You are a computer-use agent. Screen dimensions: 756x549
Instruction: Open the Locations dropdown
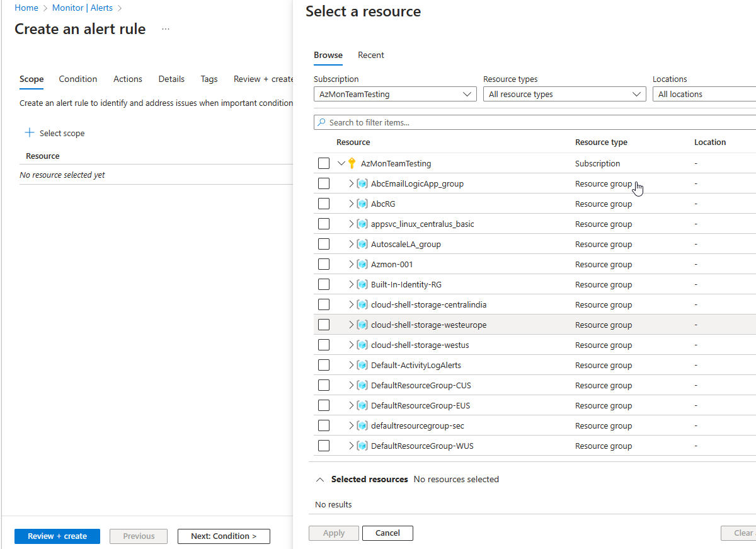pyautogui.click(x=704, y=94)
